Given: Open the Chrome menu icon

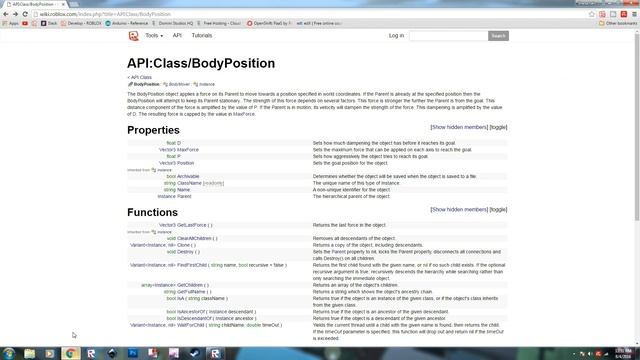Looking at the screenshot, I should tap(634, 14).
